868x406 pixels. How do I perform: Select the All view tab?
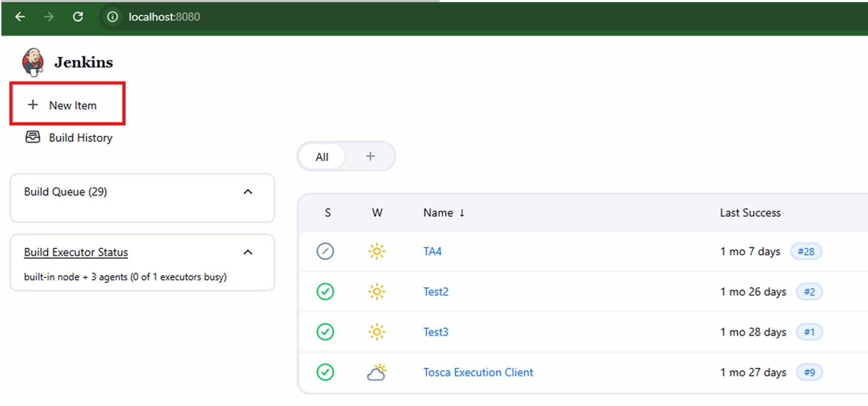[322, 157]
